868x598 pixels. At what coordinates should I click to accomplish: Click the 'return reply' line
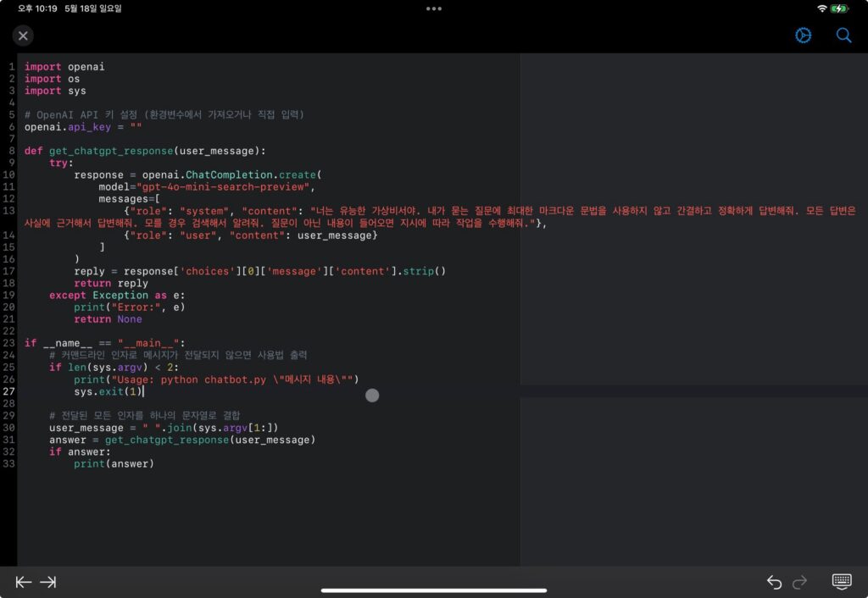pos(111,283)
